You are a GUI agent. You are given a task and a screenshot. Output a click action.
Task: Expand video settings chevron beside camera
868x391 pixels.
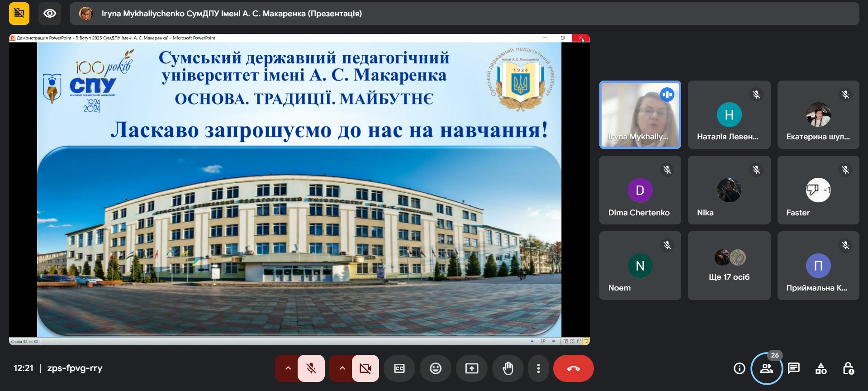(342, 368)
